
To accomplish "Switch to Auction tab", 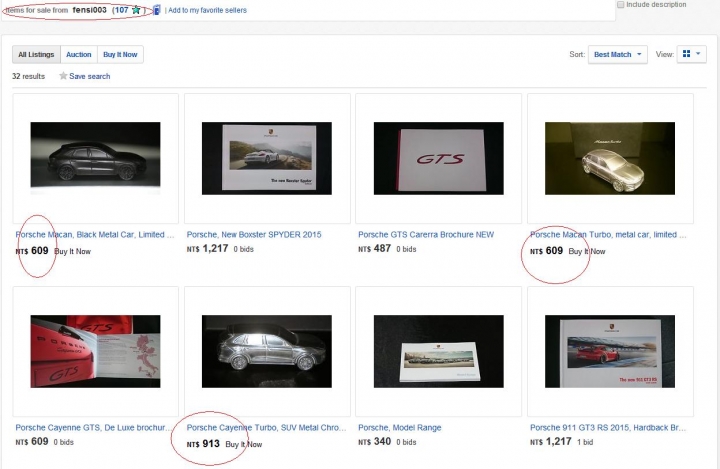I will click(x=79, y=54).
